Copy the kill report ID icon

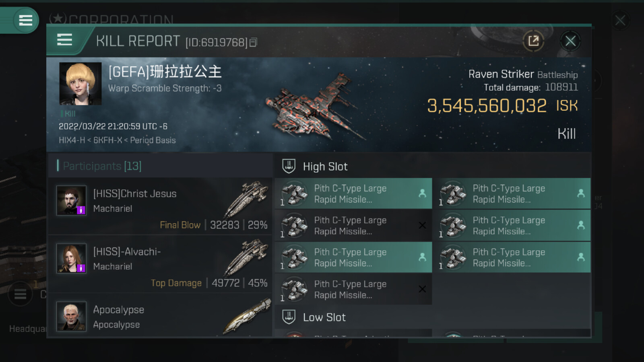click(253, 42)
